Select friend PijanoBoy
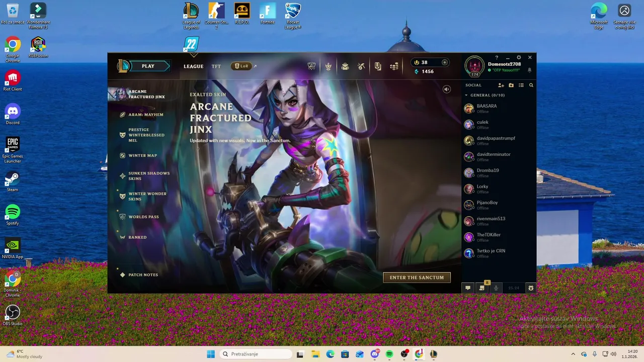The width and height of the screenshot is (644, 362). pos(498,205)
